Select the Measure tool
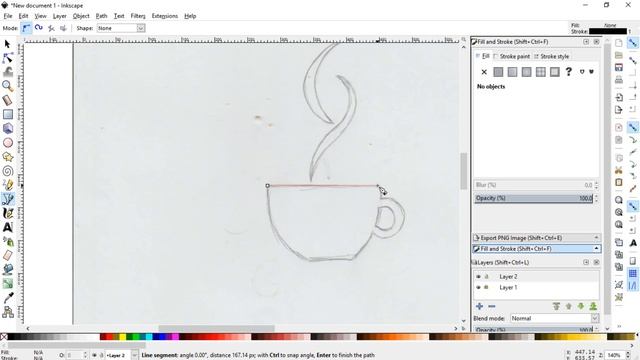Image resolution: width=640 pixels, height=360 pixels. click(x=7, y=100)
